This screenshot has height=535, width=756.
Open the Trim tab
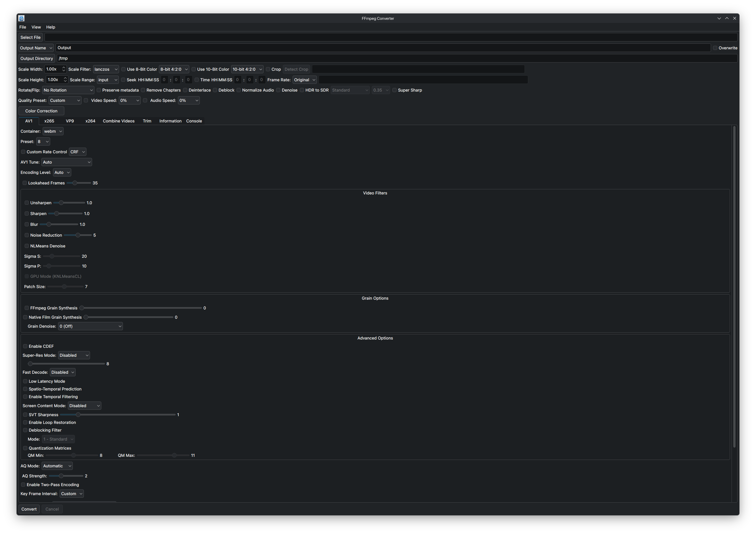click(147, 121)
